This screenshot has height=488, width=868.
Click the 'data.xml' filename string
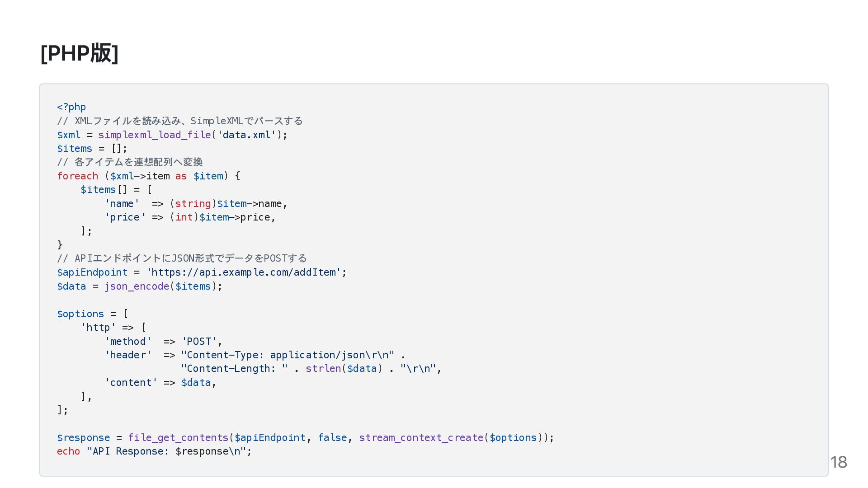[x=246, y=135]
